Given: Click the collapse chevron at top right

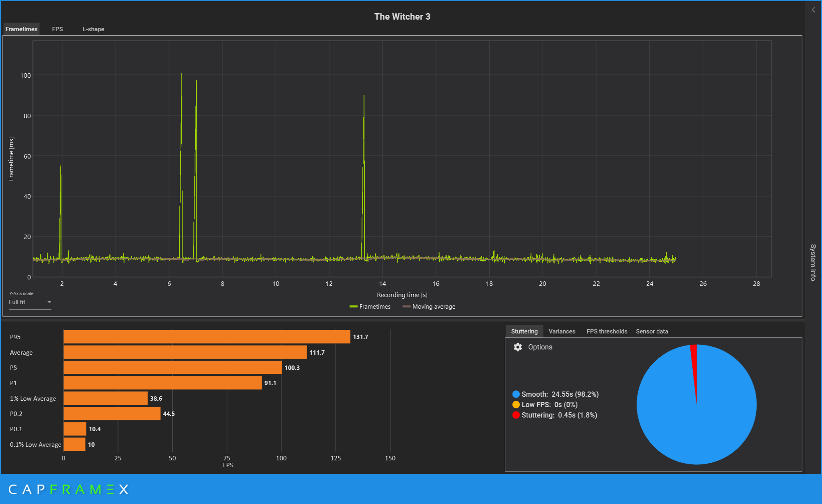Looking at the screenshot, I should pos(813,10).
